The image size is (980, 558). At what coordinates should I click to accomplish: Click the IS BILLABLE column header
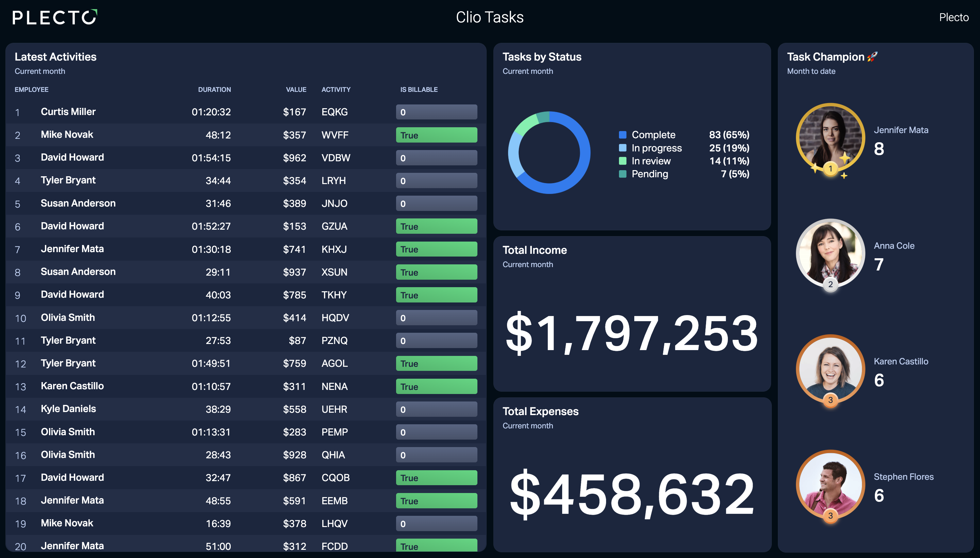(419, 89)
